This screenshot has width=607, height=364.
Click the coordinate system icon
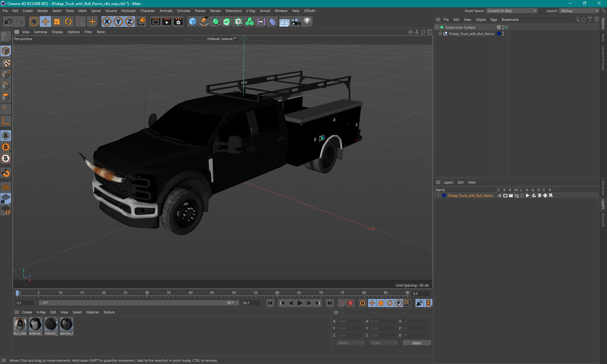(x=142, y=21)
